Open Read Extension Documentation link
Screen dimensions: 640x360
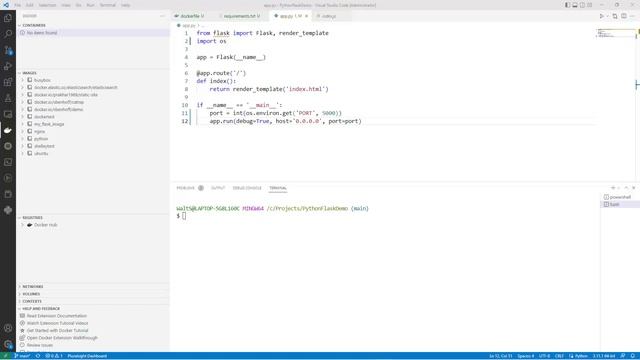pyautogui.click(x=57, y=316)
